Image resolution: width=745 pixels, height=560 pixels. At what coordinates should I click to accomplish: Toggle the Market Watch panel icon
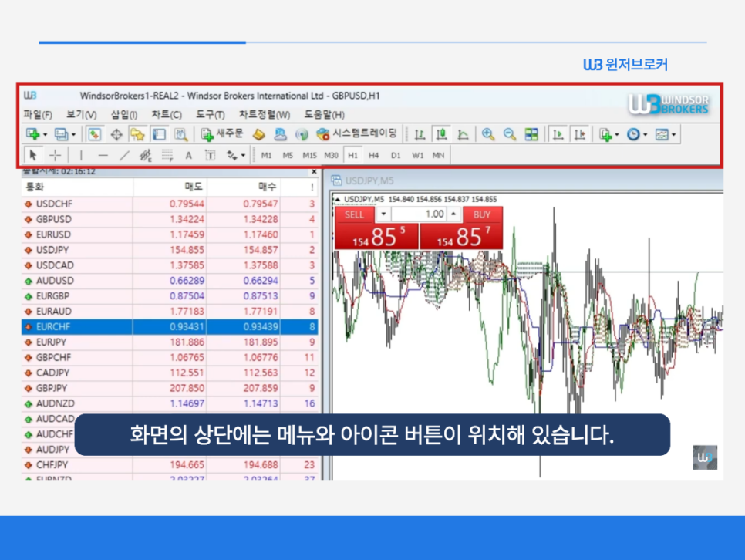tap(94, 134)
